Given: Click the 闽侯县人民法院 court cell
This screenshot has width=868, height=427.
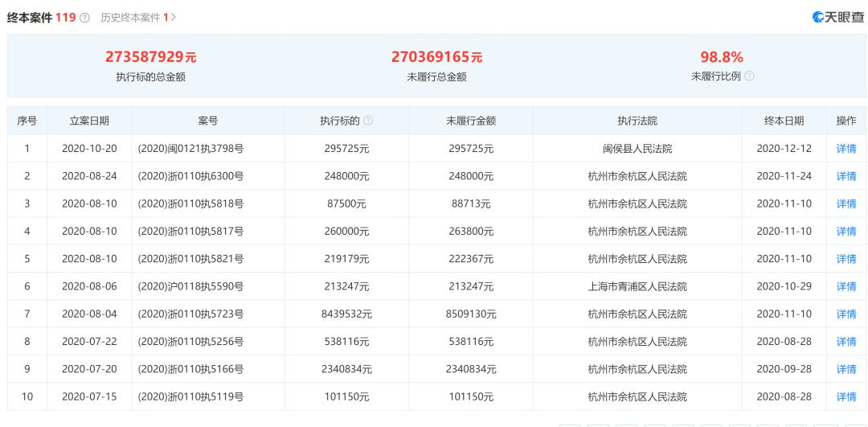Looking at the screenshot, I should point(637,149).
